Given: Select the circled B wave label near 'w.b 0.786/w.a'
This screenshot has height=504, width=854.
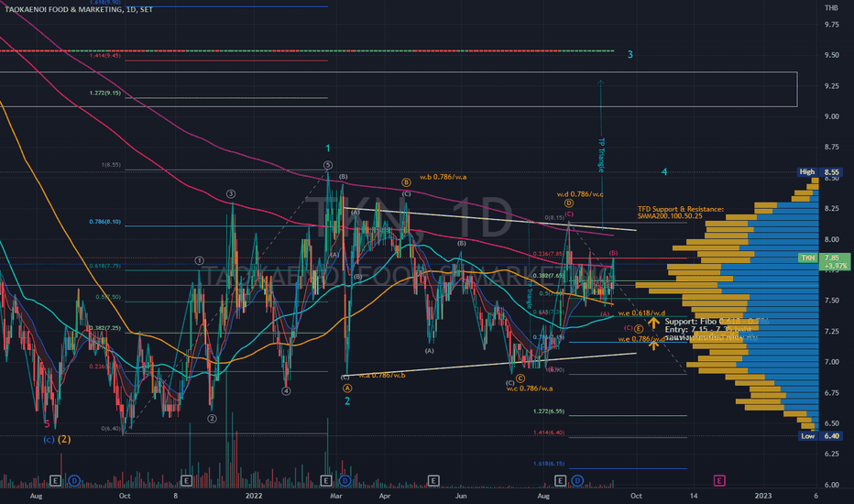Looking at the screenshot, I should click(406, 182).
